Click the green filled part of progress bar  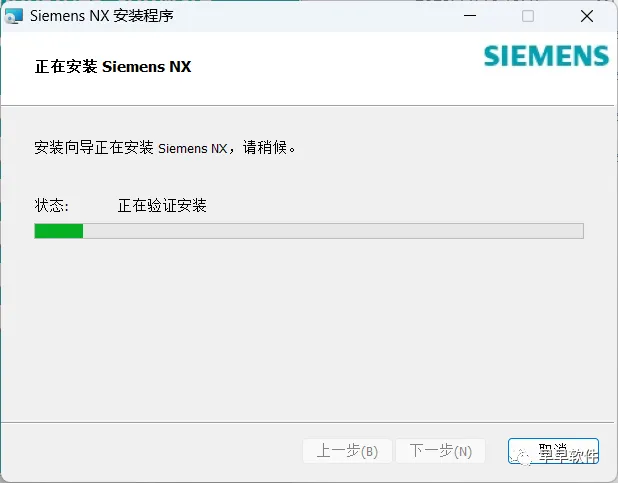tap(59, 231)
